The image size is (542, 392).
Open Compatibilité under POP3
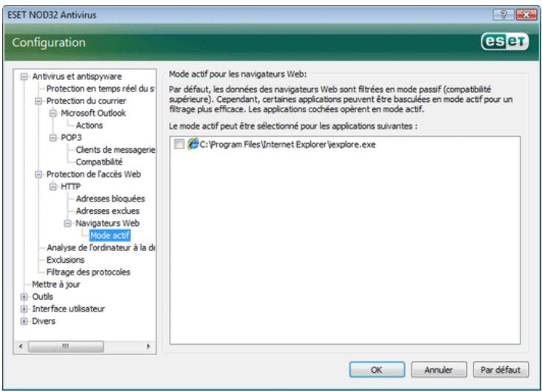(x=99, y=162)
